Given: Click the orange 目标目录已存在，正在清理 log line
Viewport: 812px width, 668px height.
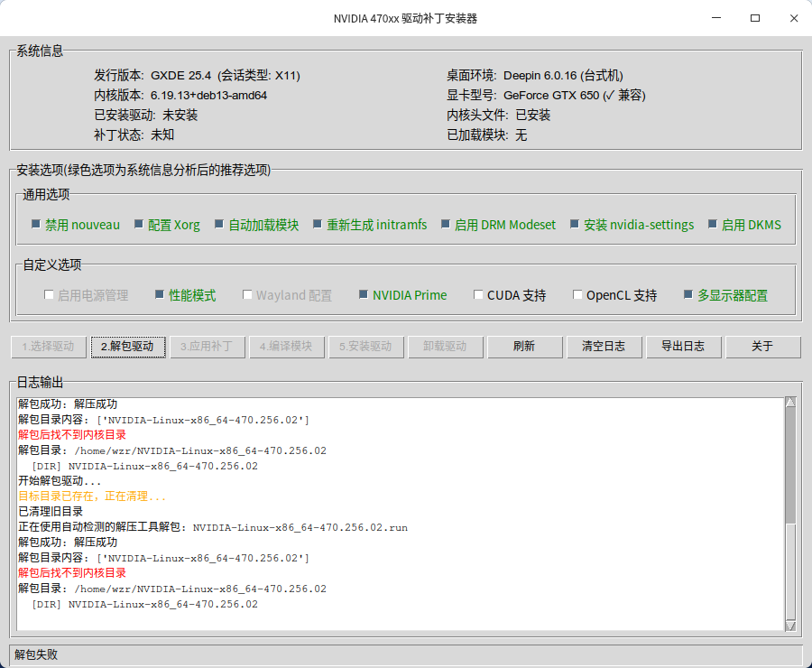Looking at the screenshot, I should 92,496.
